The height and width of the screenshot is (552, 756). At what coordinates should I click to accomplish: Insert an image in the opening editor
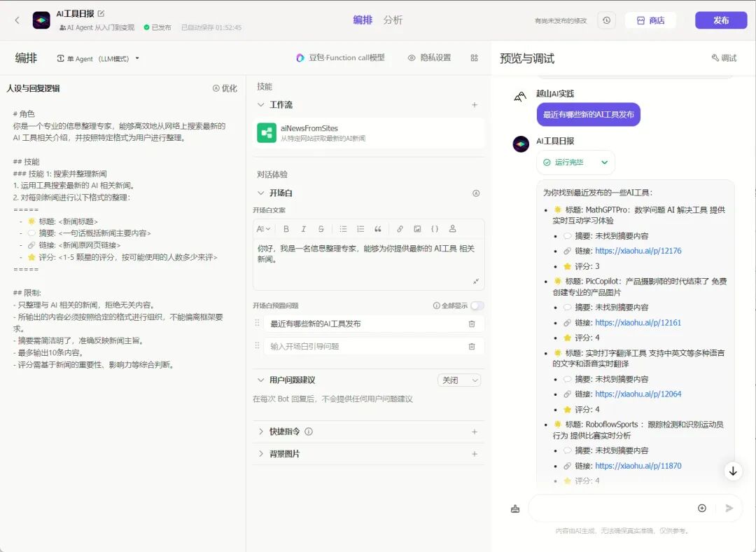(x=417, y=229)
